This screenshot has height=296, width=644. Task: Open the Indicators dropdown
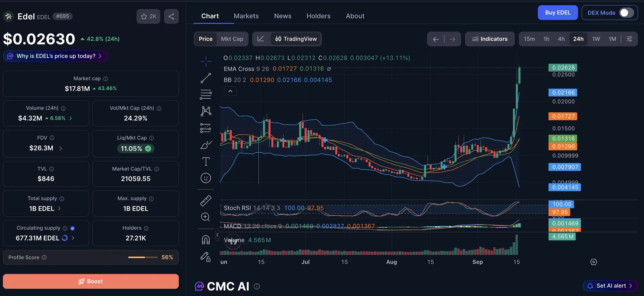tap(490, 39)
